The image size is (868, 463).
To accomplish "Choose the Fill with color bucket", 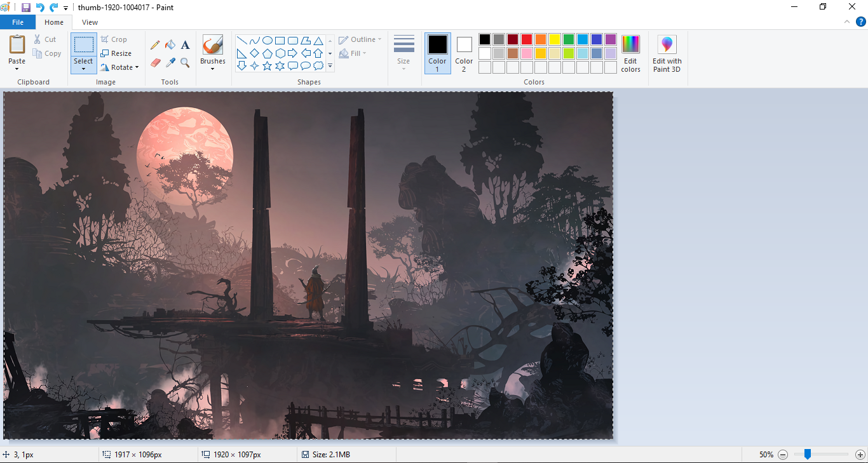I will coord(170,45).
